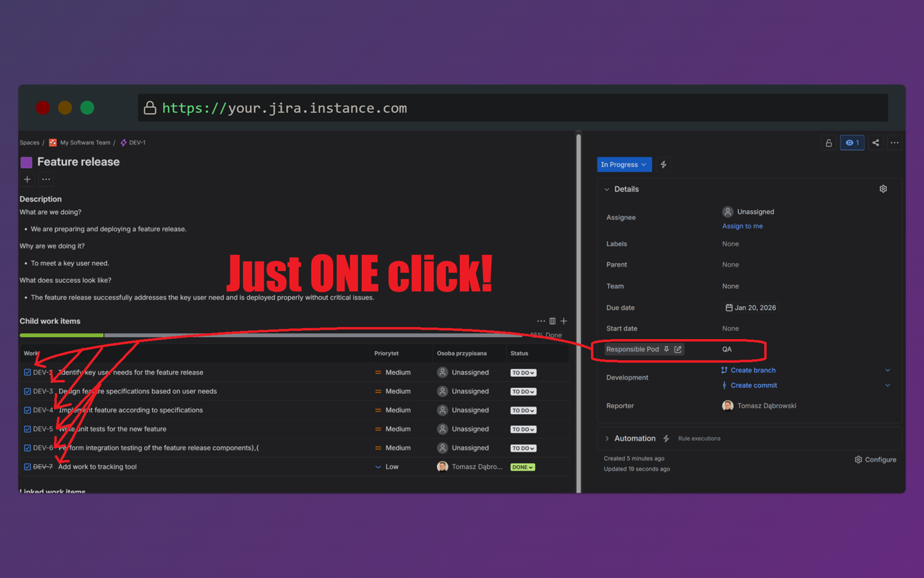
Task: Click the Assign to me link
Action: (x=742, y=225)
